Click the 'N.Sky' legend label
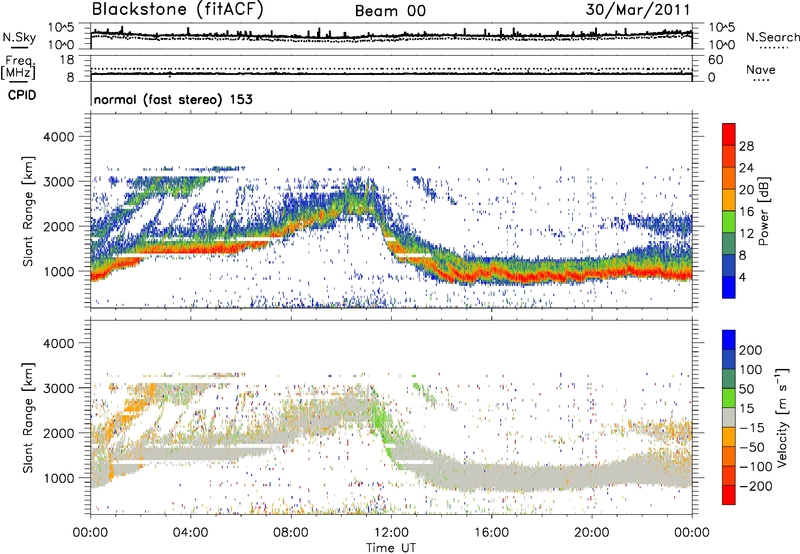Image resolution: width=800 pixels, height=554 pixels. point(19,37)
